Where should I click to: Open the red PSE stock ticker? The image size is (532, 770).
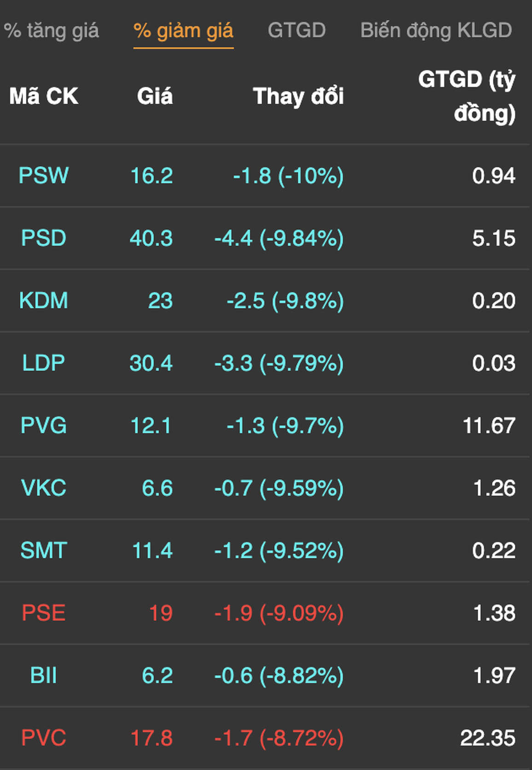[x=44, y=613]
